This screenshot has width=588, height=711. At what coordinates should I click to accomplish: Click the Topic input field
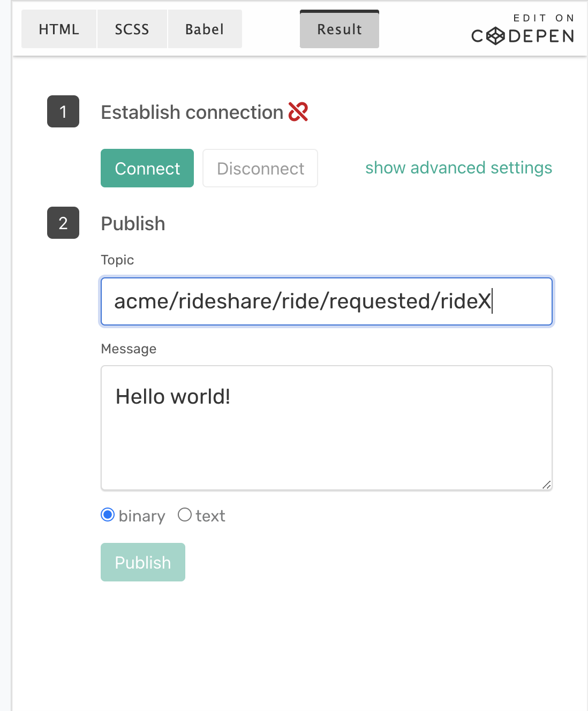point(327,301)
